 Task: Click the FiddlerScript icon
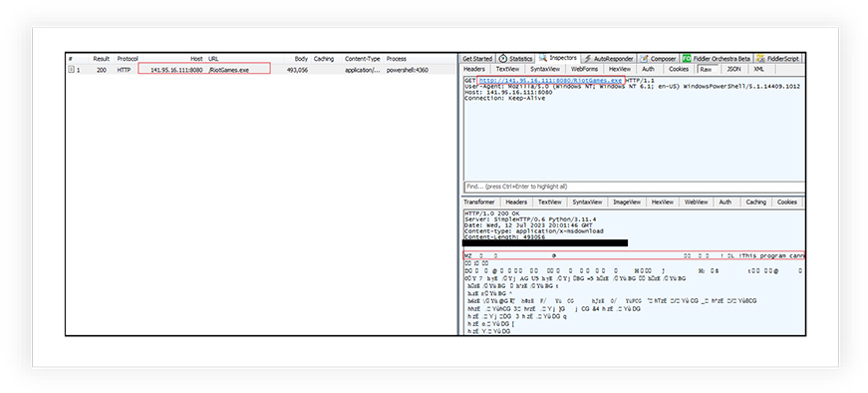(x=760, y=58)
